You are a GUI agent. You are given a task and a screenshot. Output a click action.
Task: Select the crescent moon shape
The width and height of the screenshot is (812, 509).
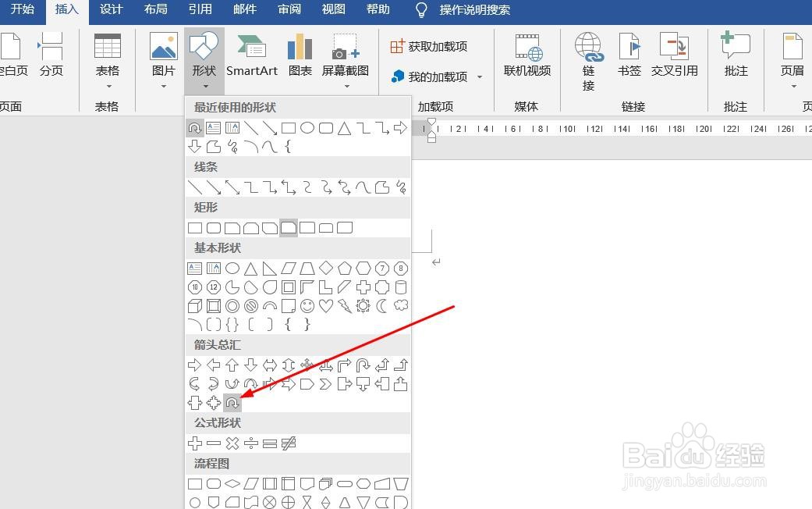(x=382, y=306)
